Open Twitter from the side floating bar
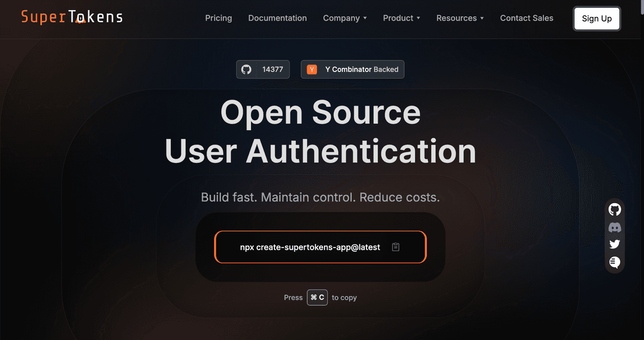 (x=614, y=245)
